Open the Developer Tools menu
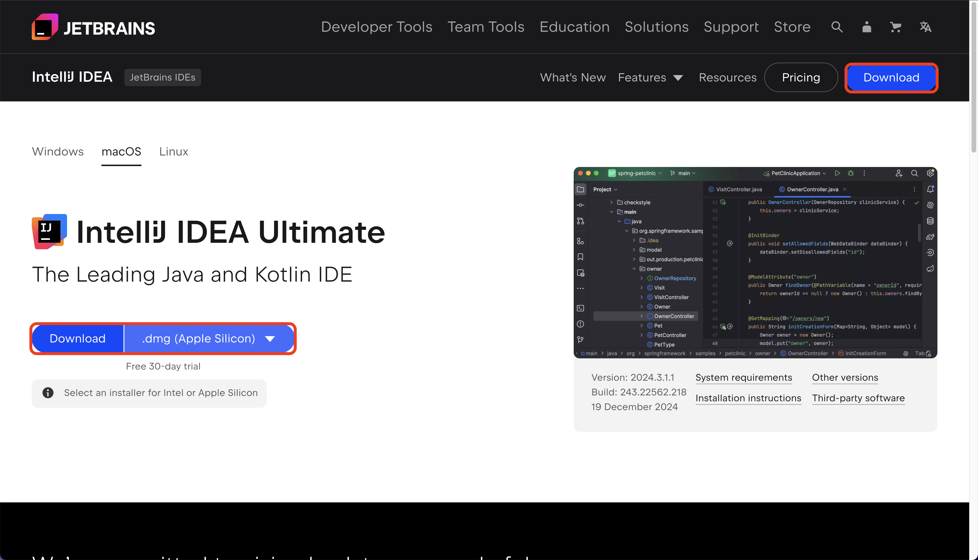This screenshot has height=560, width=978. [376, 27]
